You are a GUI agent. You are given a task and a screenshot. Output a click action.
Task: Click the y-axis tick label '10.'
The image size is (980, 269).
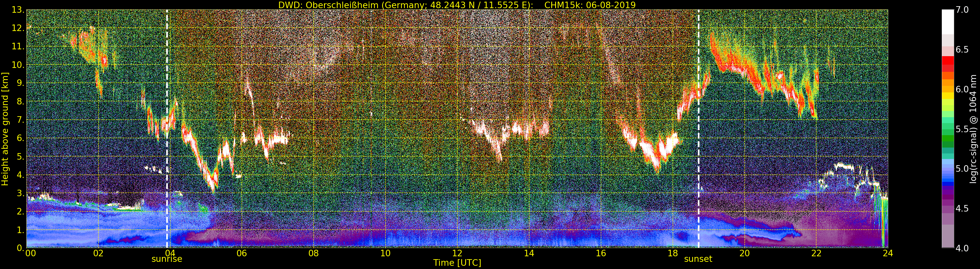tap(18, 65)
